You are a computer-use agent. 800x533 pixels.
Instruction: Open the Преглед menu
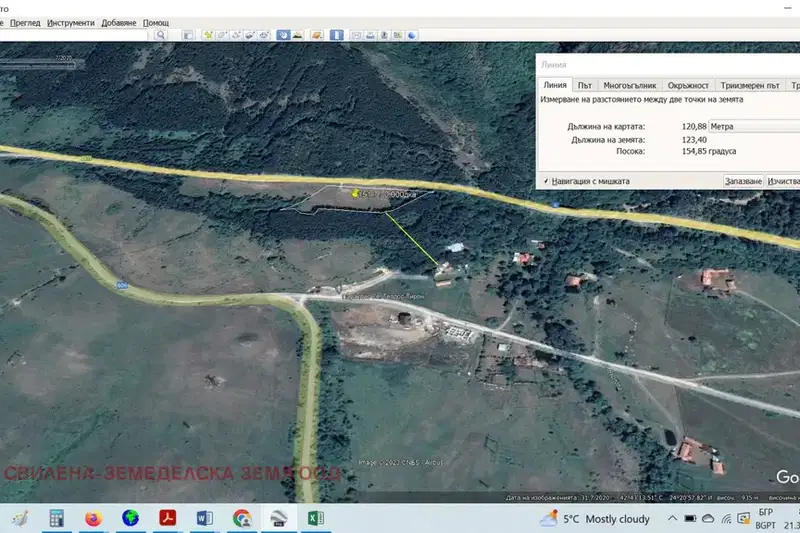25,23
